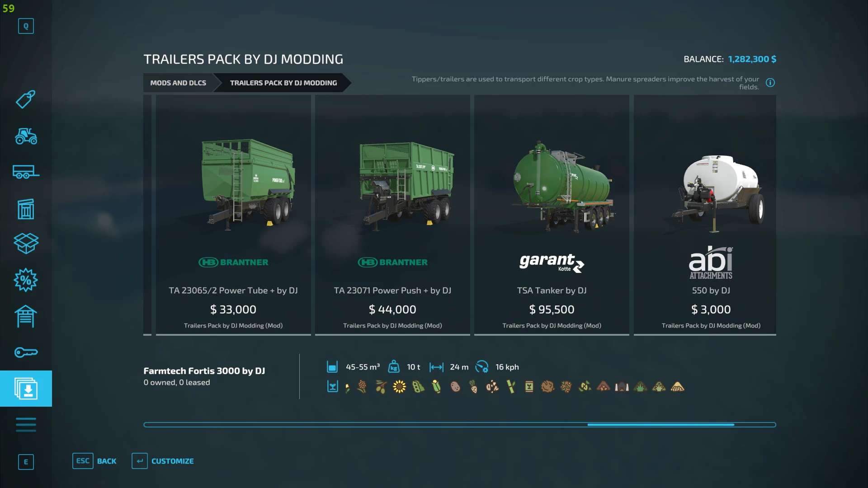Click the ESC BACK button
Screen dimensions: 868x488
coord(94,461)
